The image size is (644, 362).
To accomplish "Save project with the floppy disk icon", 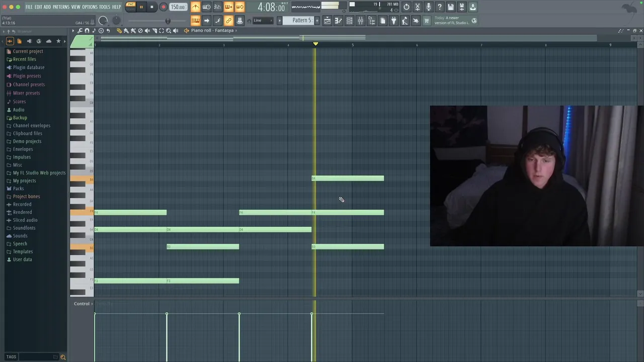I will pos(450,7).
